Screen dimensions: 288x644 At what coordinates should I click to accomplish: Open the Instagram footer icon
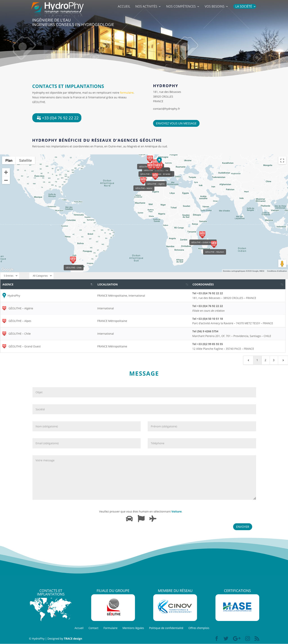[x=247, y=638]
